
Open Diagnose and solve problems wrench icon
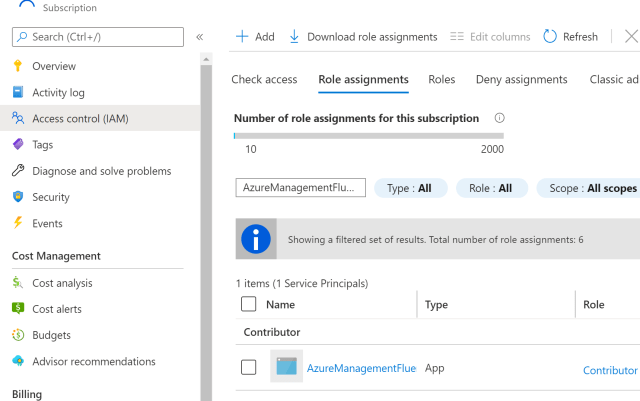click(x=18, y=171)
